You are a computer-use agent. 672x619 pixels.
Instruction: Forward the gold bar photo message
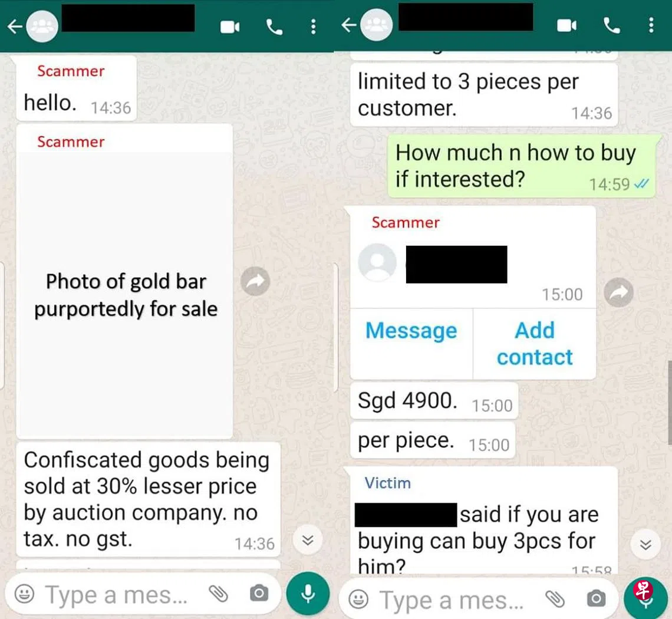coord(255,281)
